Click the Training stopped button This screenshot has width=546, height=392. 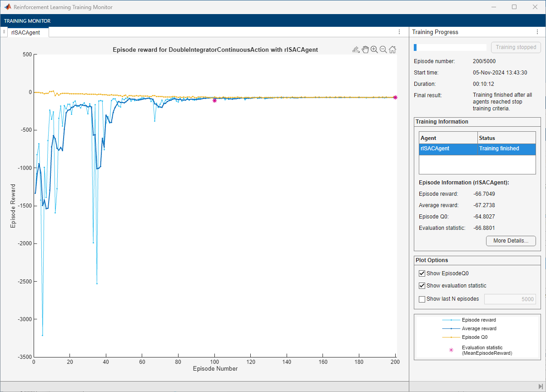pyautogui.click(x=516, y=47)
